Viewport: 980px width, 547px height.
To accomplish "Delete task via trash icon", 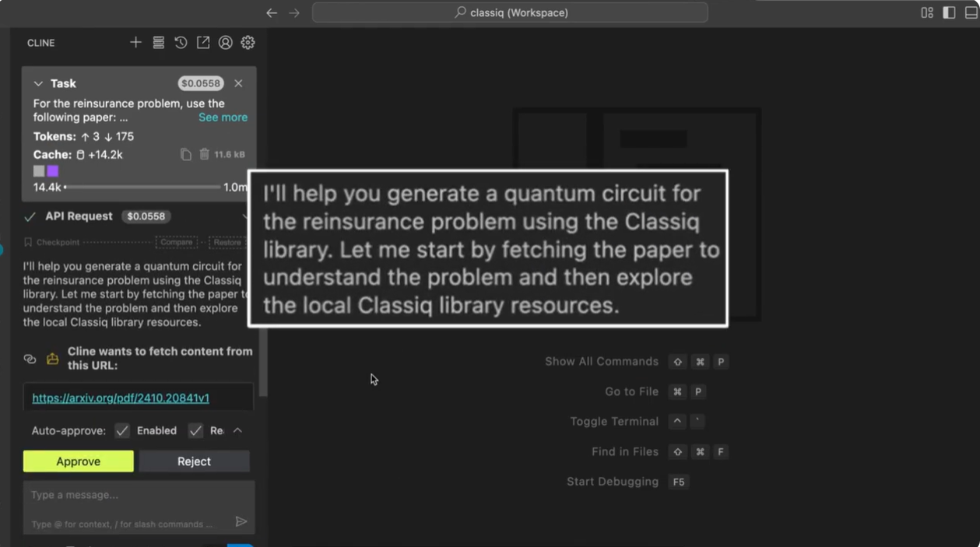I will (x=204, y=154).
